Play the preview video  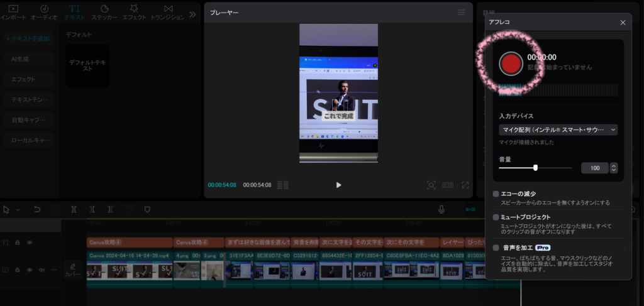338,185
